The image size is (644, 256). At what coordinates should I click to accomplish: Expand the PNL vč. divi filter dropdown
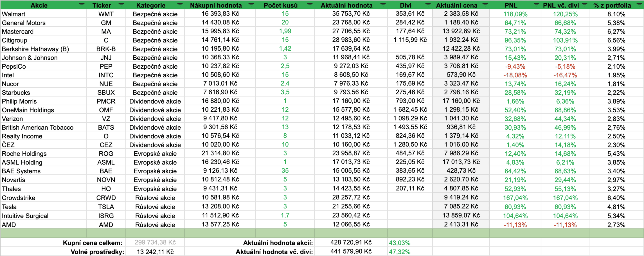pos(585,5)
